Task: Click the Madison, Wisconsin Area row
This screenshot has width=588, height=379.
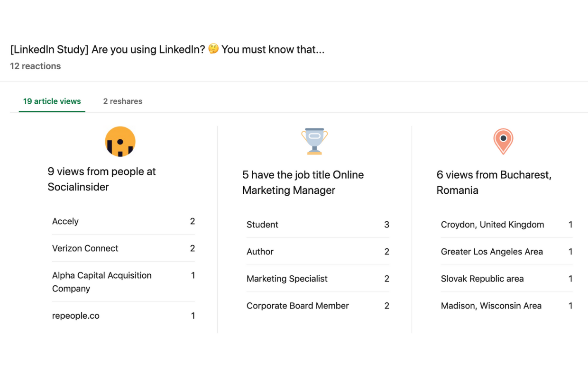Action: click(x=506, y=306)
